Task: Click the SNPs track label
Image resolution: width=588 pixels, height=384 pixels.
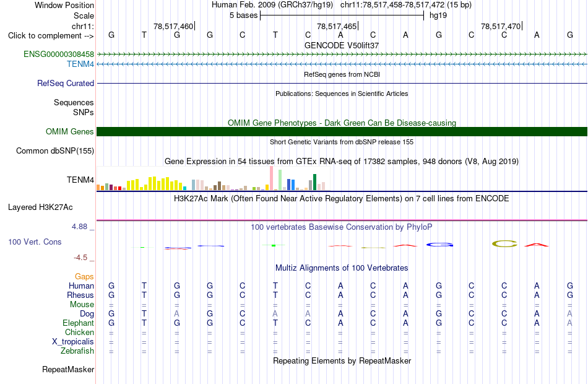Action: tap(84, 112)
